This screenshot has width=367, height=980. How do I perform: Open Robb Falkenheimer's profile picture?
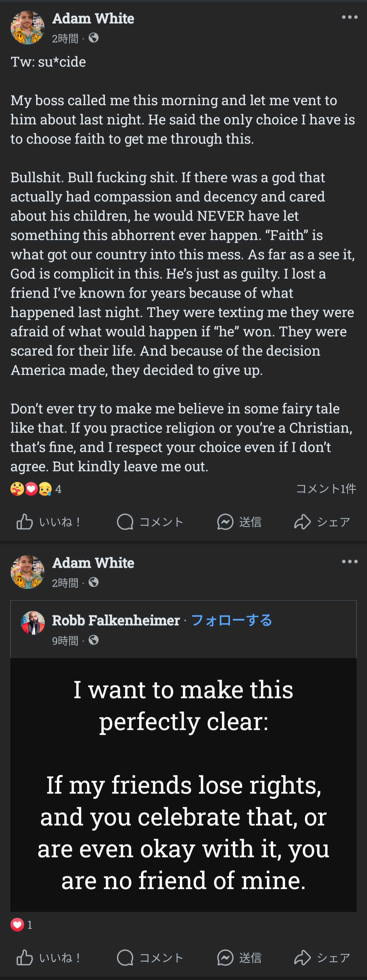(33, 623)
